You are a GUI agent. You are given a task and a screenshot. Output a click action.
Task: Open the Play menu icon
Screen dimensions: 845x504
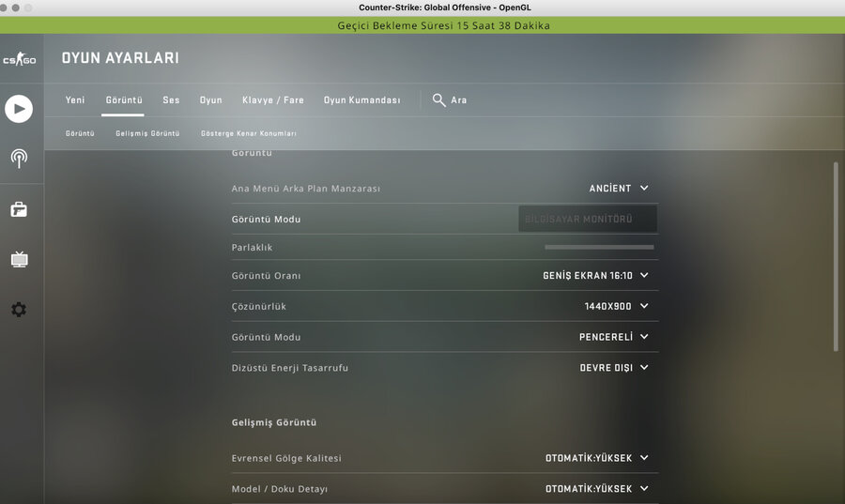point(19,109)
